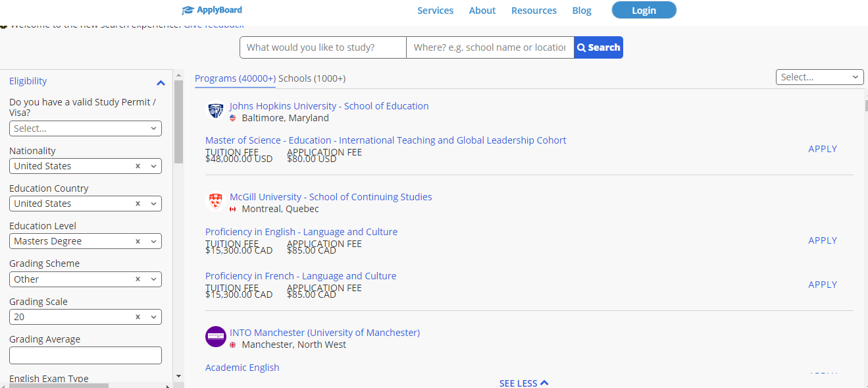Click the Johns Hopkins University logo

[x=216, y=111]
